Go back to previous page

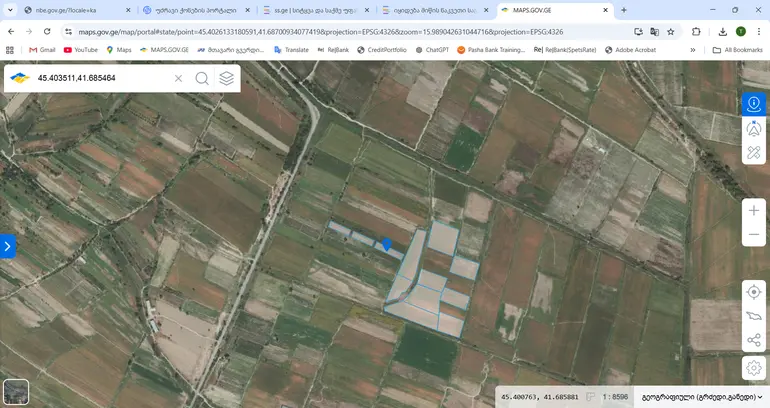click(x=11, y=31)
